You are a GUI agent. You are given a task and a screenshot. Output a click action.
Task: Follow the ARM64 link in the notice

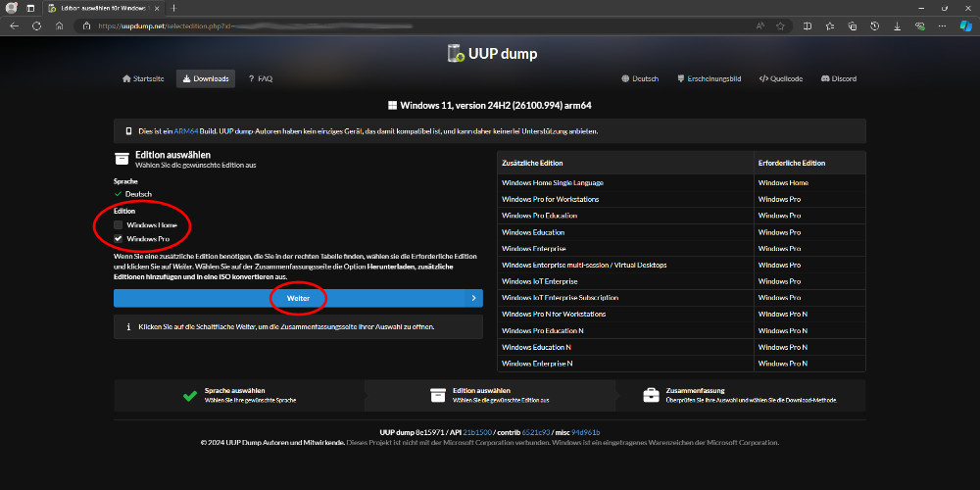(x=185, y=132)
